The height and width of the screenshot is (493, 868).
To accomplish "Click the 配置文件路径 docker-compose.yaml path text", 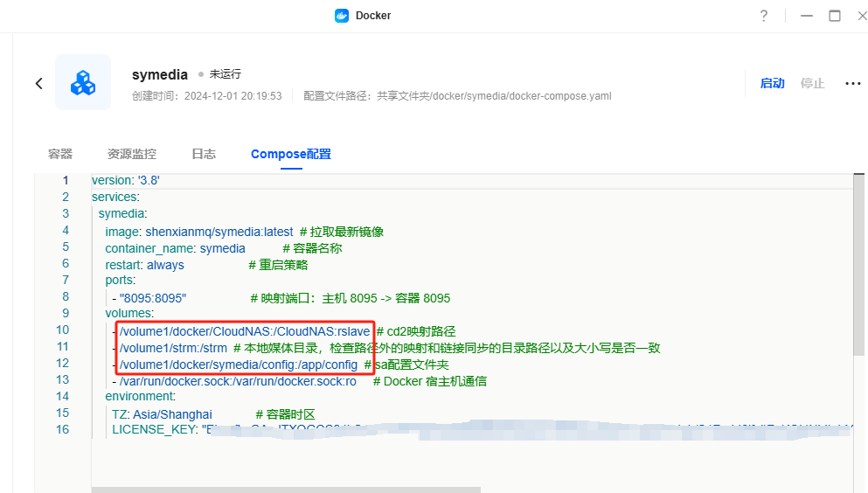I will tap(457, 96).
